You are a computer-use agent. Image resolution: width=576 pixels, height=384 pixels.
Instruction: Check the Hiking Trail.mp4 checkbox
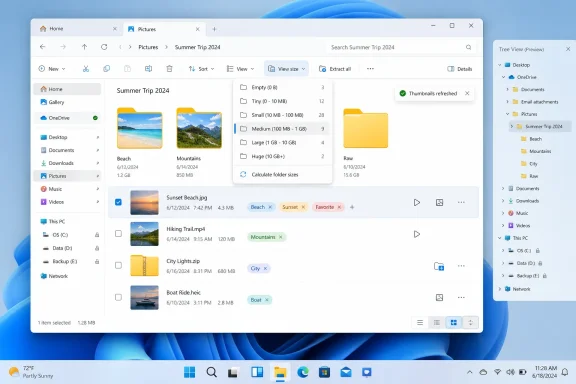coord(118,234)
